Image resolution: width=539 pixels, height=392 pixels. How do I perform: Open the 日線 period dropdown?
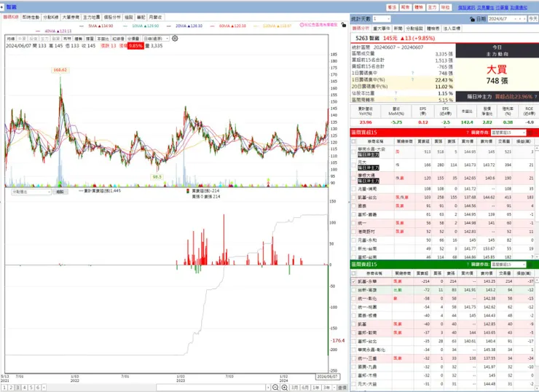156,39
